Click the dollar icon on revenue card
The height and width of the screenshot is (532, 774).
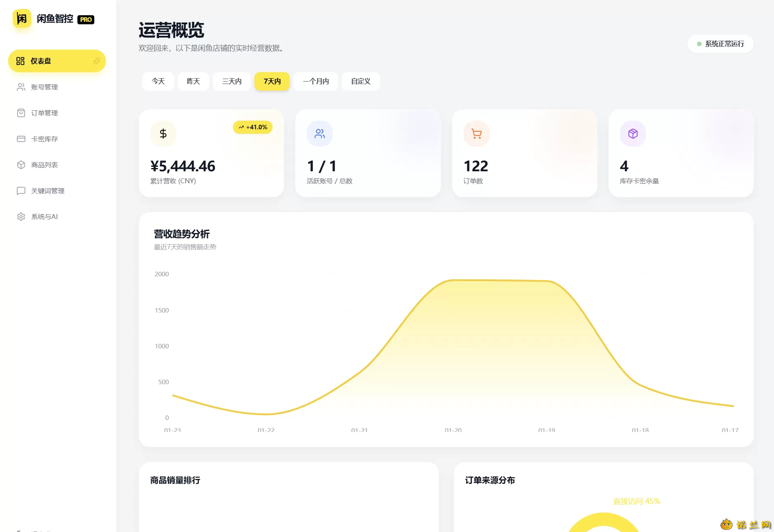point(163,133)
